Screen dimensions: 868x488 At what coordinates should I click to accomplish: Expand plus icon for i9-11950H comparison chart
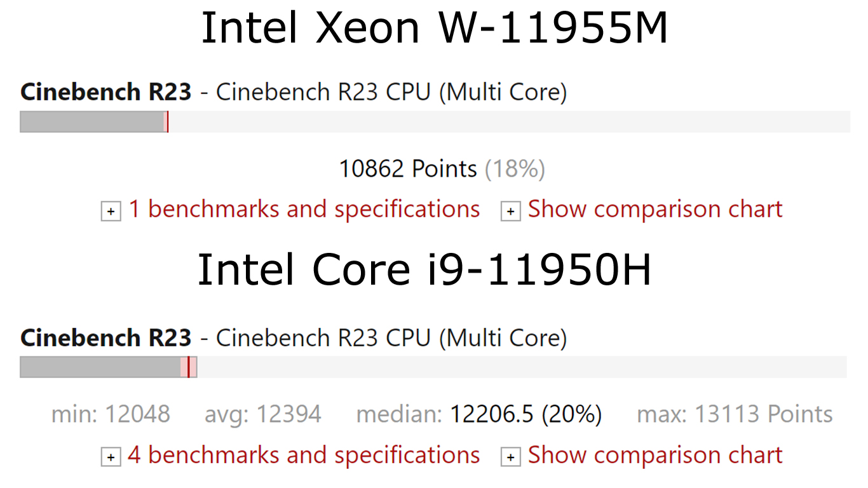point(510,457)
